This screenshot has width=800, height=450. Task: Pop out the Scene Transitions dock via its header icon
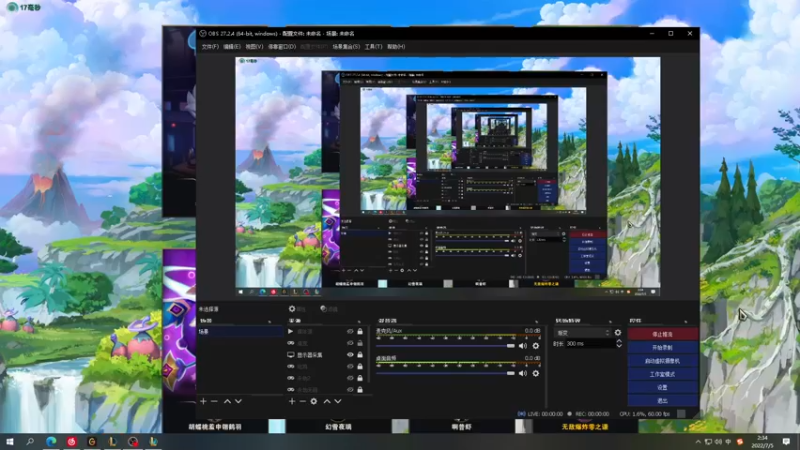click(x=611, y=321)
